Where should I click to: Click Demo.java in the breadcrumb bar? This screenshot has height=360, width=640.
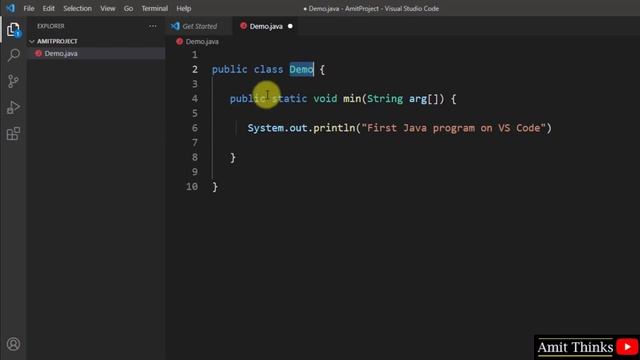[202, 42]
